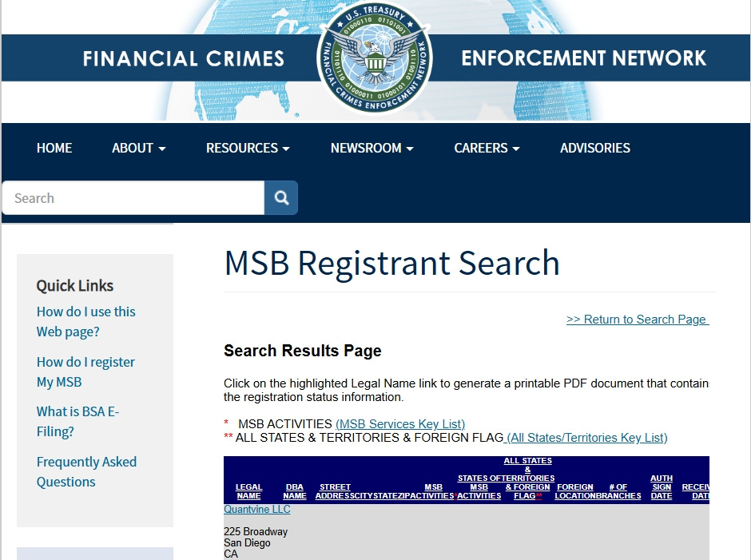Click the search magnifier icon button
Screen dimensions: 751x560
pos(281,198)
